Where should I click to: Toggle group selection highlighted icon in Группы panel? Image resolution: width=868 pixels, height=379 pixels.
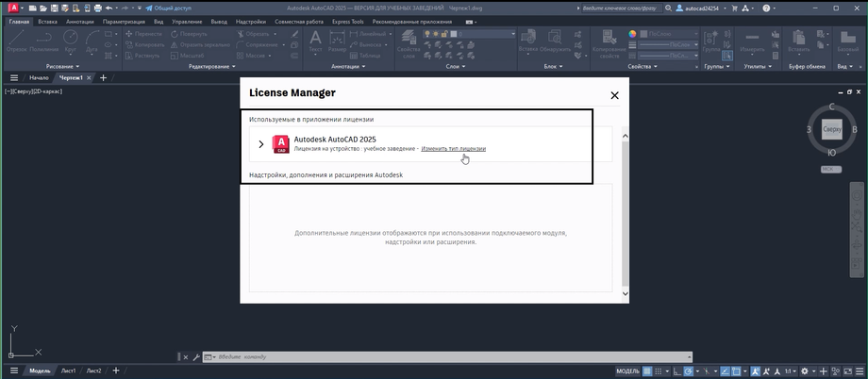pos(726,56)
